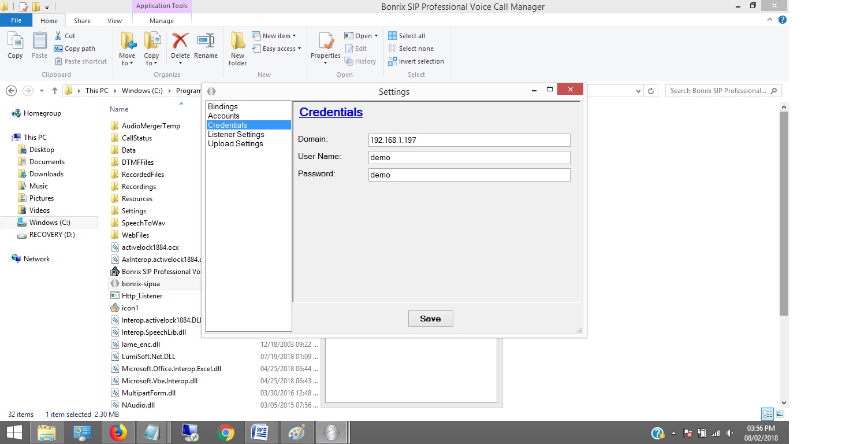Screen dimensions: 868x444
Task: Click Paste shortcut command
Action: [80, 61]
